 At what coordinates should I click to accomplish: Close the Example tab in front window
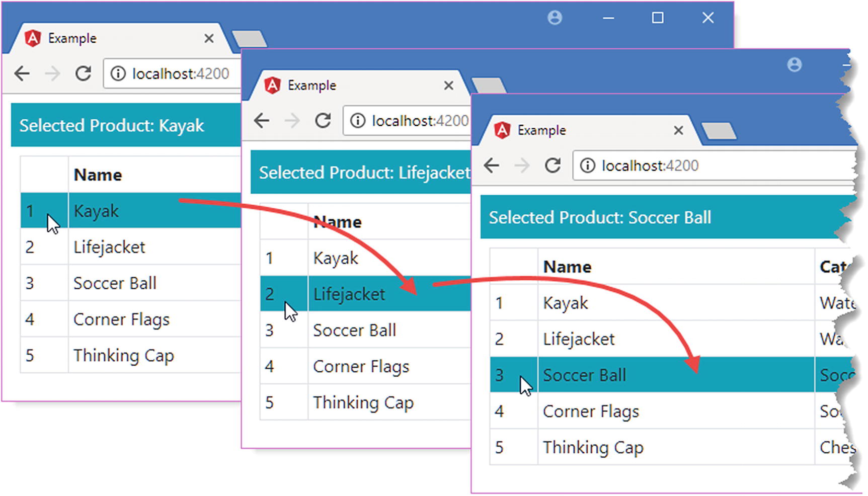(x=678, y=131)
